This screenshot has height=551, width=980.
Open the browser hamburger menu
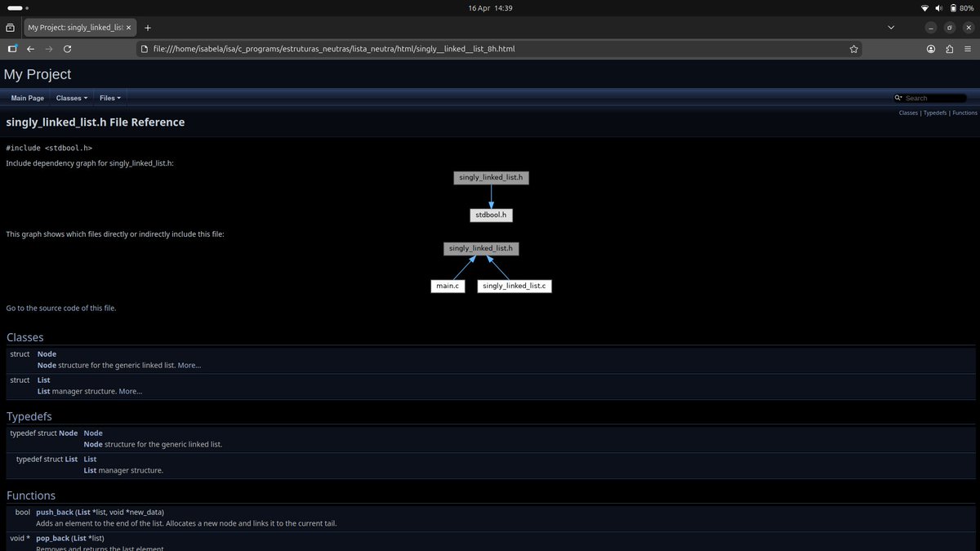tap(968, 49)
